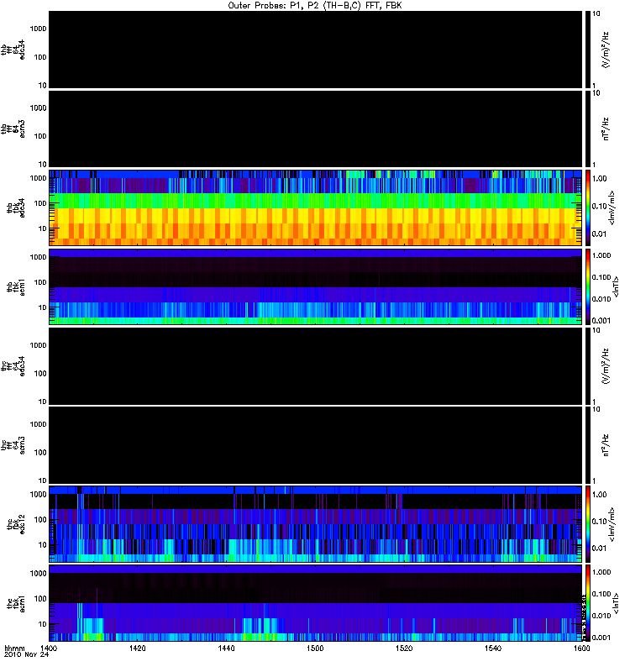Click the 'thb fff 64 edc34' y-axis label
The height and width of the screenshot is (672, 630).
(13, 50)
